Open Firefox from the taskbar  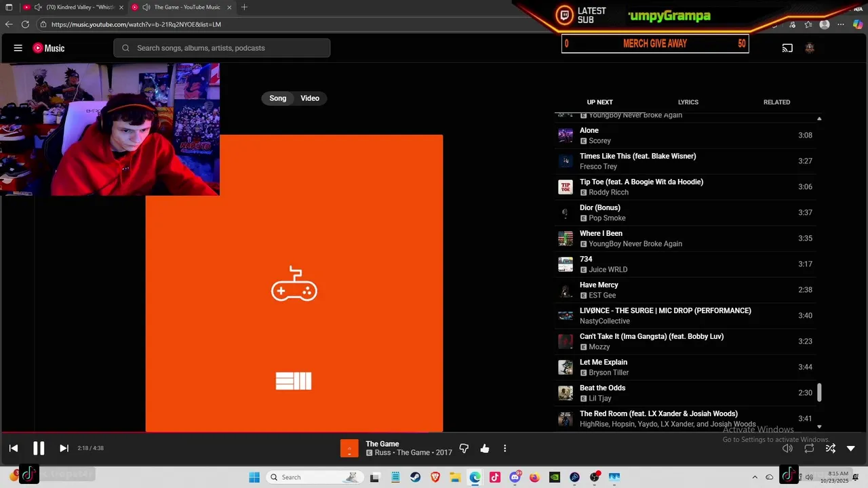(535, 477)
